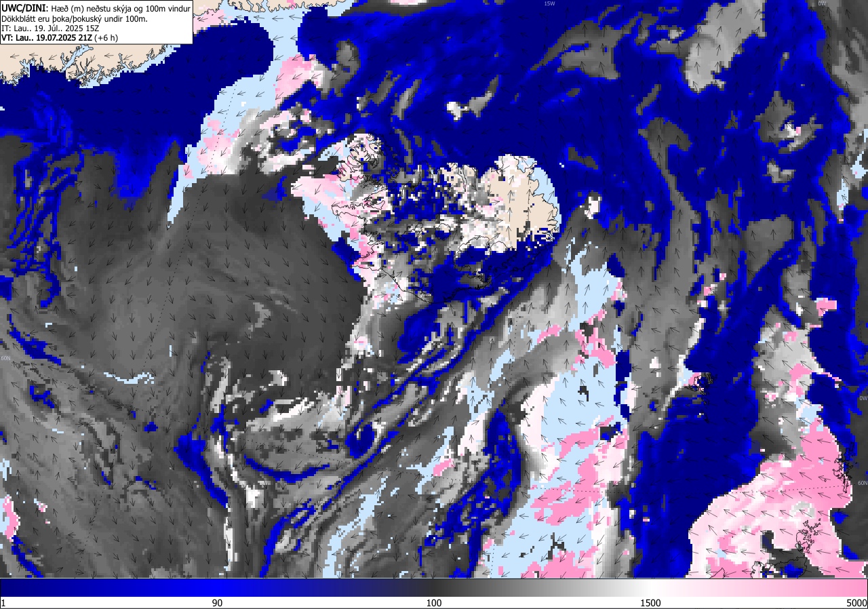This screenshot has width=868, height=609.
Task: Click the '15W' longitude label on the map
Action: pyautogui.click(x=549, y=3)
